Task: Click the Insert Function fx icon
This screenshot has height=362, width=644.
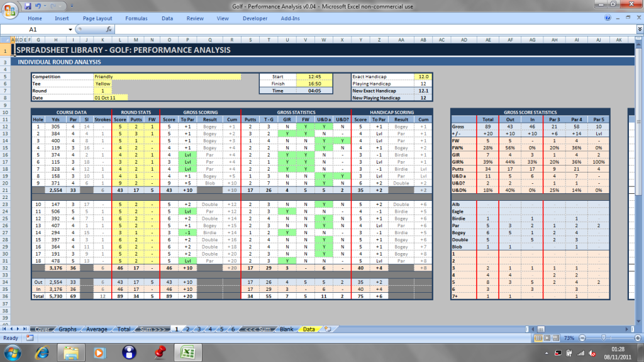Action: tap(109, 30)
